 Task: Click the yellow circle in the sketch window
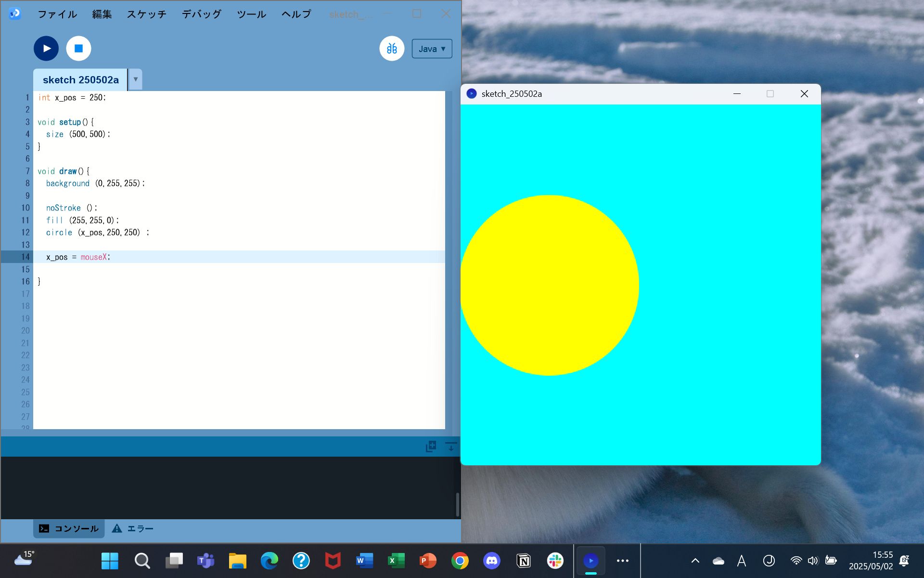tap(550, 285)
